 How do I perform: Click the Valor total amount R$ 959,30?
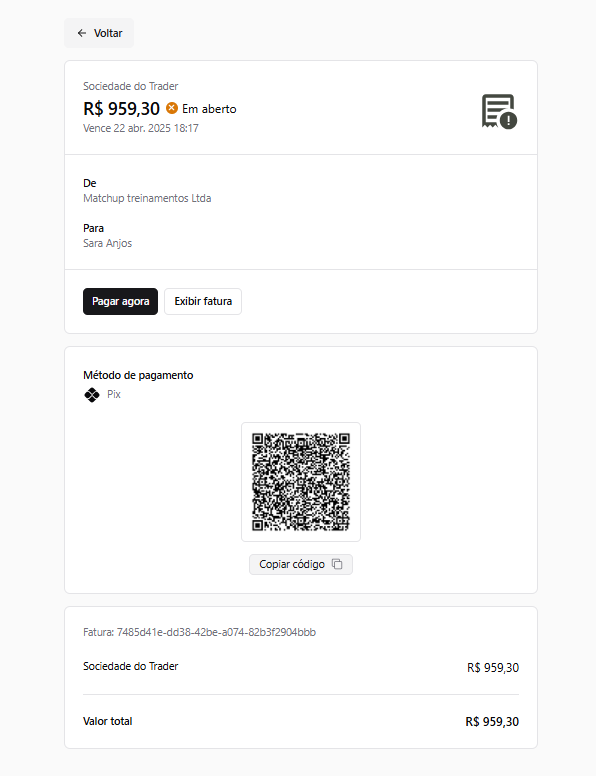(492, 722)
